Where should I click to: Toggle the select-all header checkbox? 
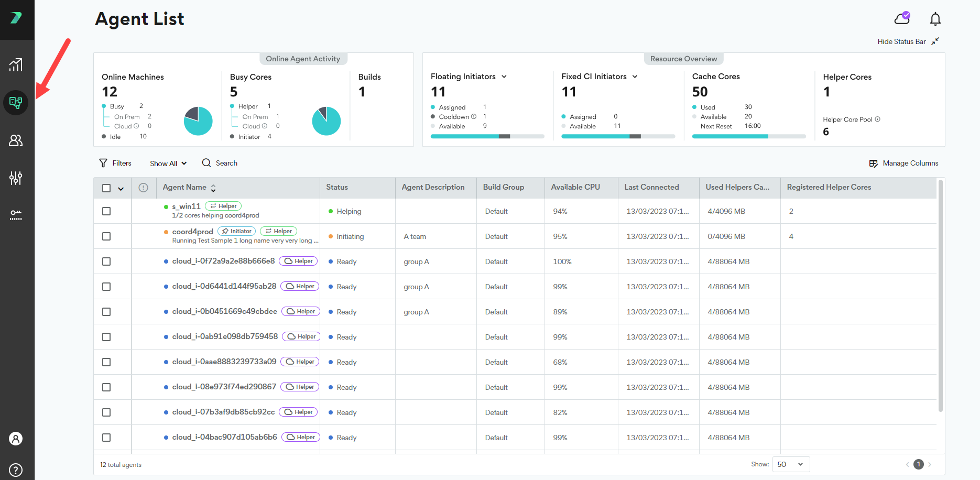[106, 188]
